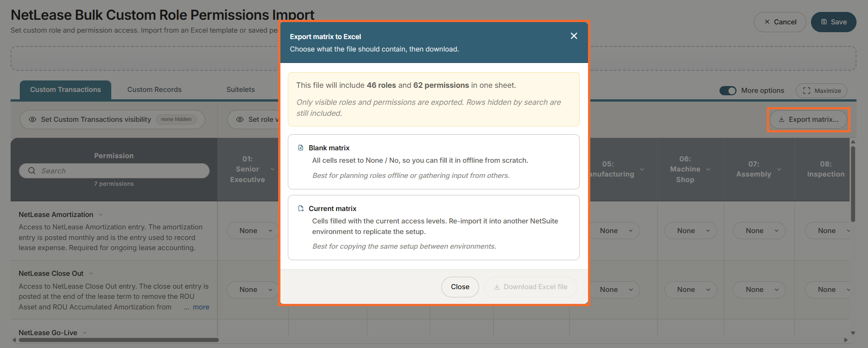The width and height of the screenshot is (868, 348).
Task: Expand the 06: Machine Shop column menu chevron
Action: pyautogui.click(x=708, y=169)
